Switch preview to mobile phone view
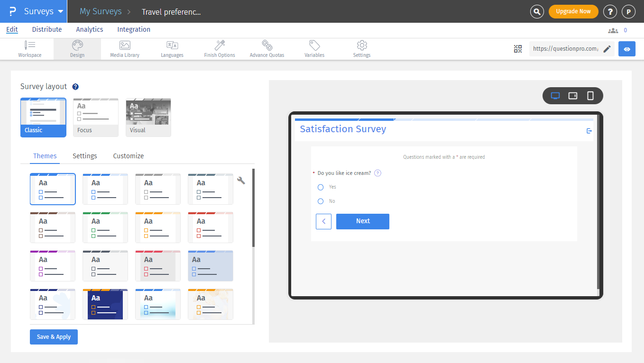This screenshot has height=363, width=644. click(590, 95)
